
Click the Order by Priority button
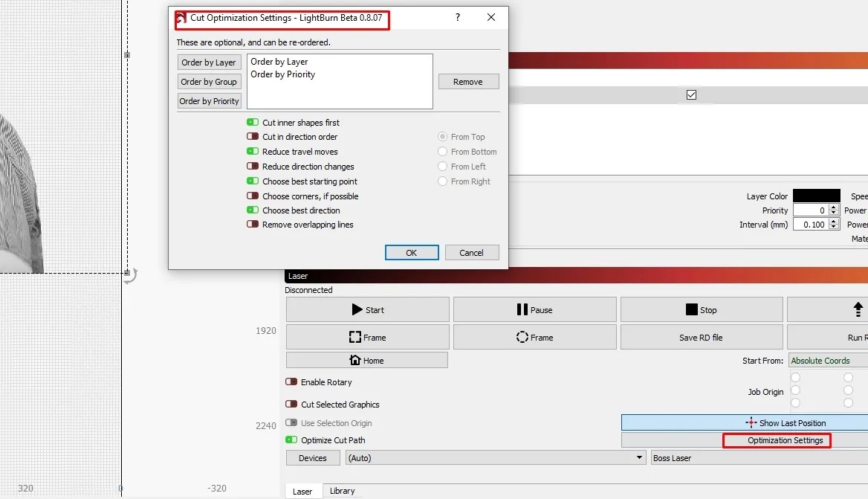click(x=209, y=101)
